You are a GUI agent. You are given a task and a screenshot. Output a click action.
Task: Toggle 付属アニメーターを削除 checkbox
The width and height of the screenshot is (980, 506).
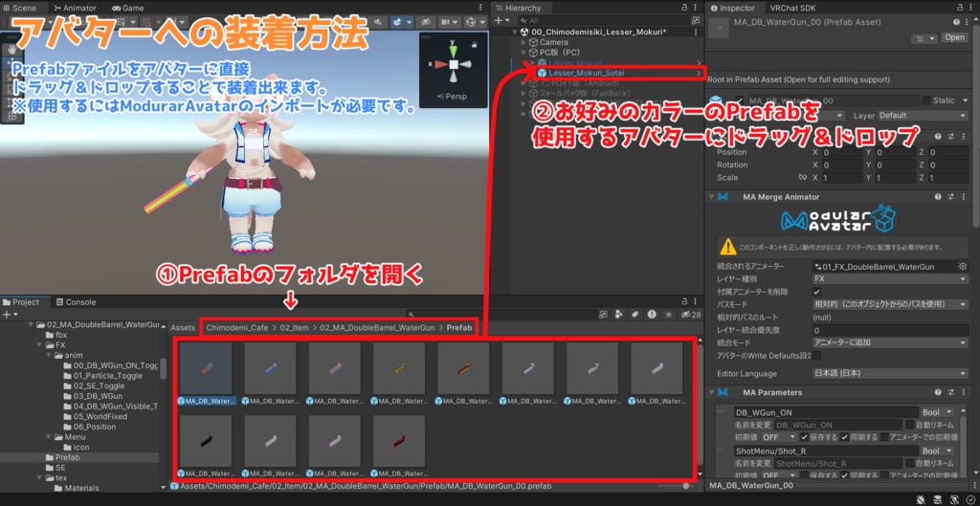tap(816, 292)
